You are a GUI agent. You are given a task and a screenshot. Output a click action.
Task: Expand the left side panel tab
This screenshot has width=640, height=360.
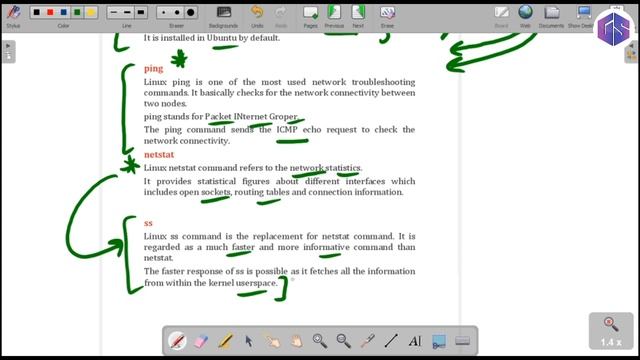click(9, 51)
